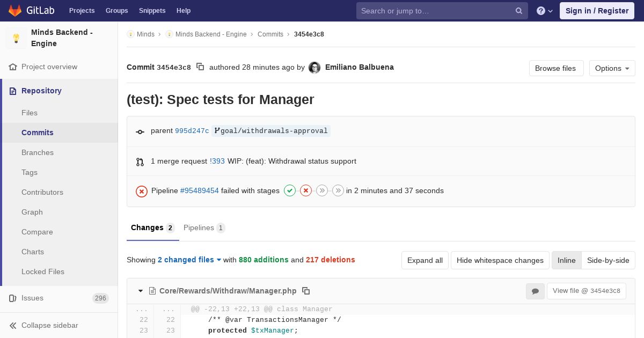Click the Project overview home icon
644x338 pixels.
[13, 67]
